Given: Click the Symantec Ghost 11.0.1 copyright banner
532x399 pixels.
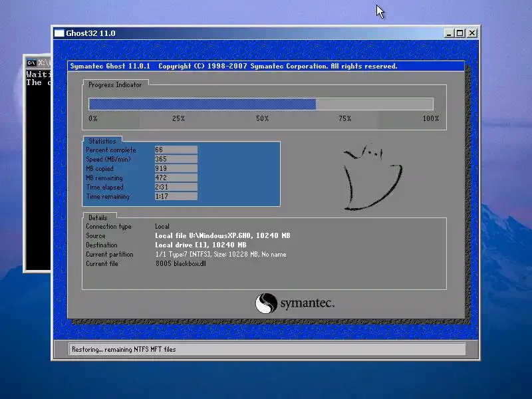Looking at the screenshot, I should point(266,66).
